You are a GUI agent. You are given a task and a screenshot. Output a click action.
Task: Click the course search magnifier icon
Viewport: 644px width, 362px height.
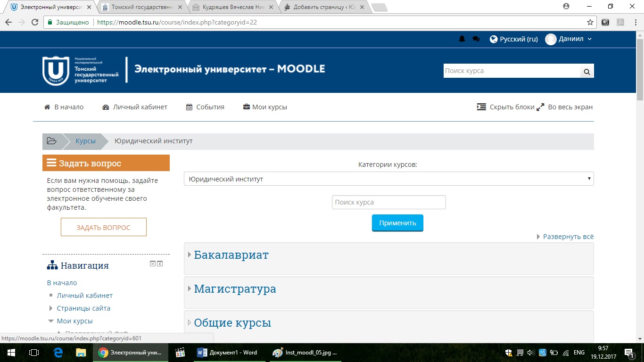[x=586, y=71]
